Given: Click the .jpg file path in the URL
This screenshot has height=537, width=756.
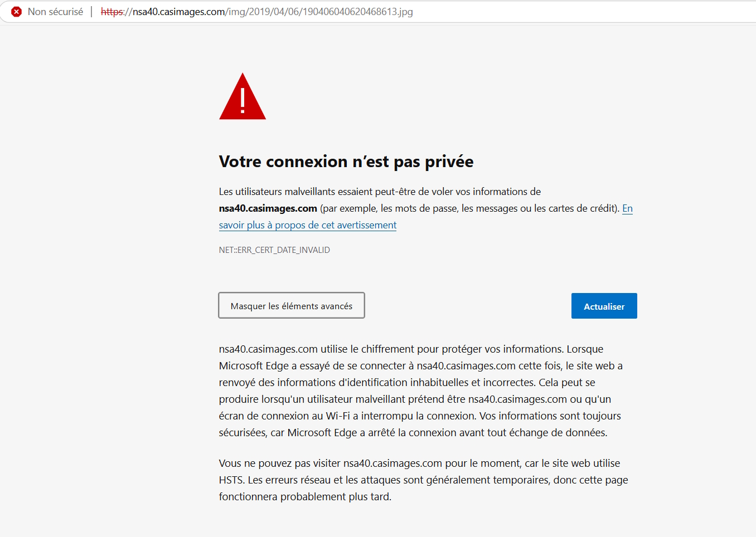Looking at the screenshot, I should (x=320, y=12).
